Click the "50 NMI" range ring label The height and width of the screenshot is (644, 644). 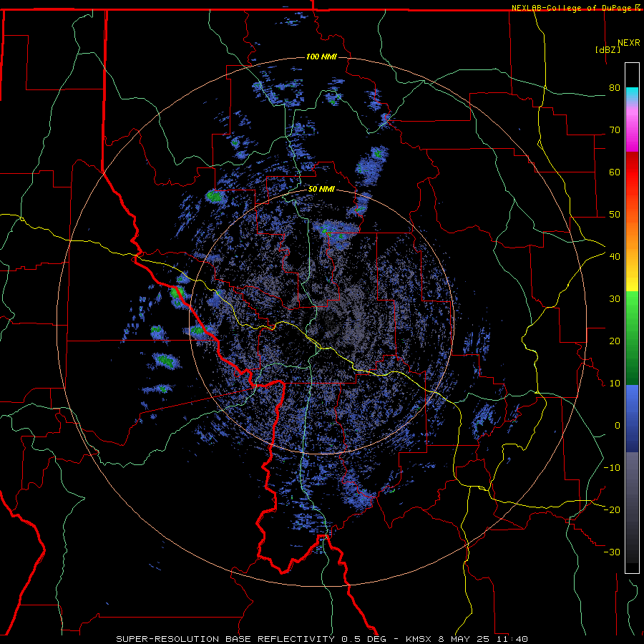pos(321,190)
